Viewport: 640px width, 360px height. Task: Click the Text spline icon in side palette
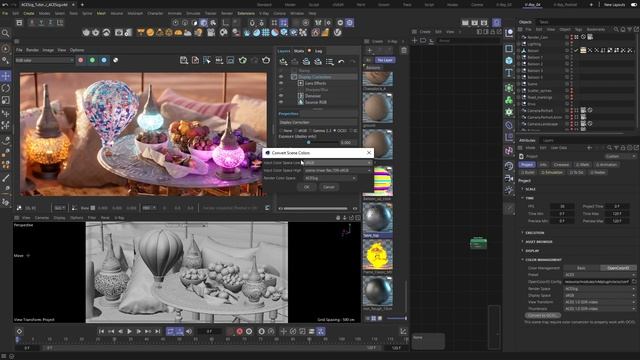(509, 73)
